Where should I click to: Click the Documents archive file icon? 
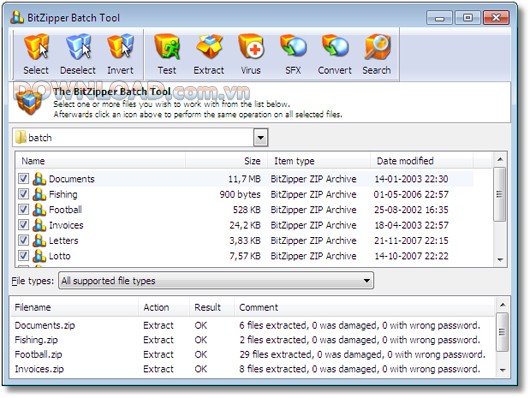tap(39, 179)
